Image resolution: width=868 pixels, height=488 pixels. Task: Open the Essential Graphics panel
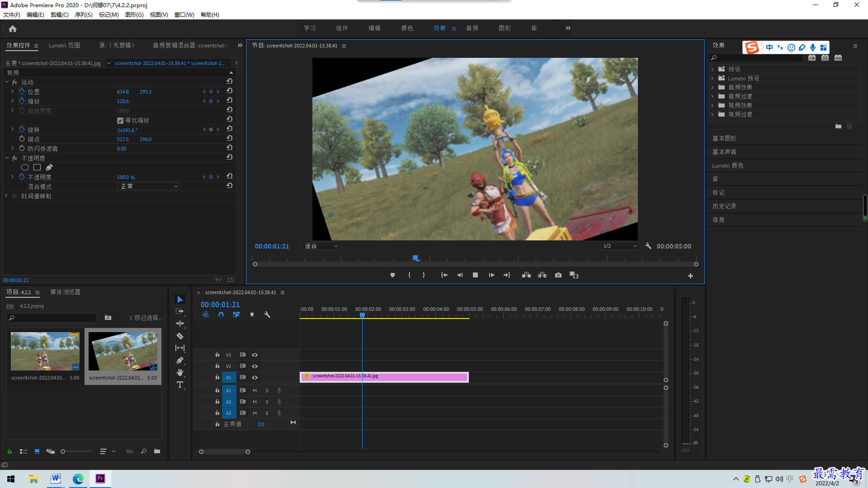[x=724, y=138]
